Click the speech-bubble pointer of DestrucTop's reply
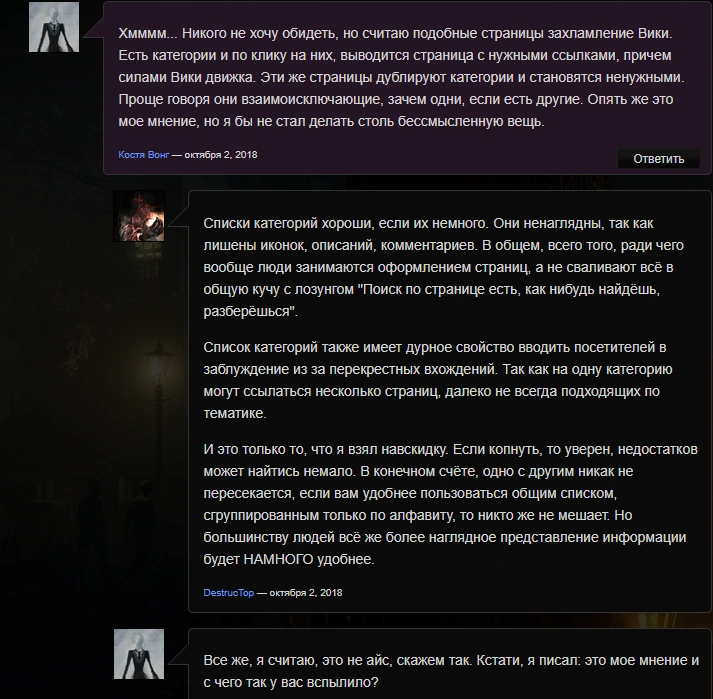 pyautogui.click(x=179, y=216)
